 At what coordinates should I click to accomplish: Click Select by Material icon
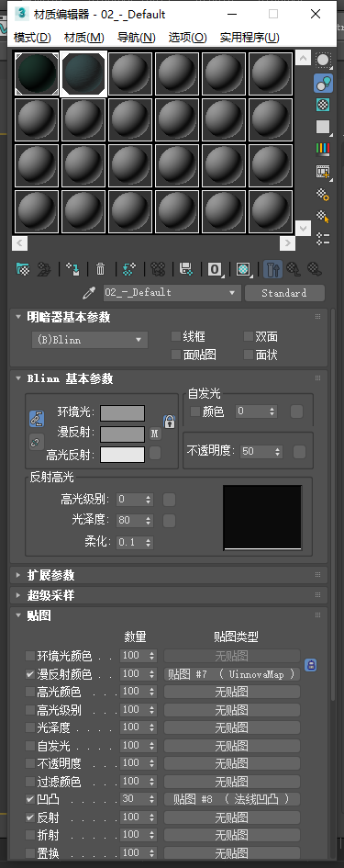[x=324, y=217]
